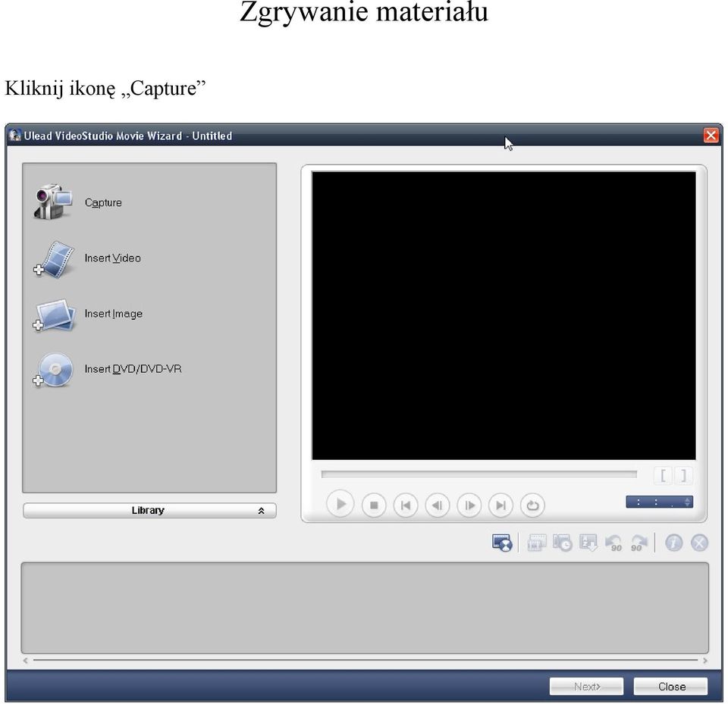
Task: Set the mark-out right bracket button
Action: pos(683,475)
